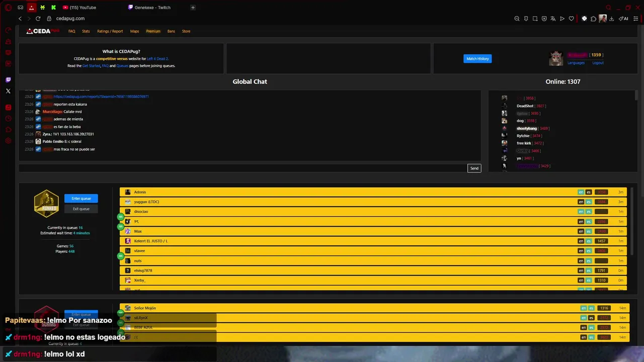Image resolution: width=644 pixels, height=362 pixels.
Task: Click the user cat avatar thumbnail
Action: click(556, 58)
